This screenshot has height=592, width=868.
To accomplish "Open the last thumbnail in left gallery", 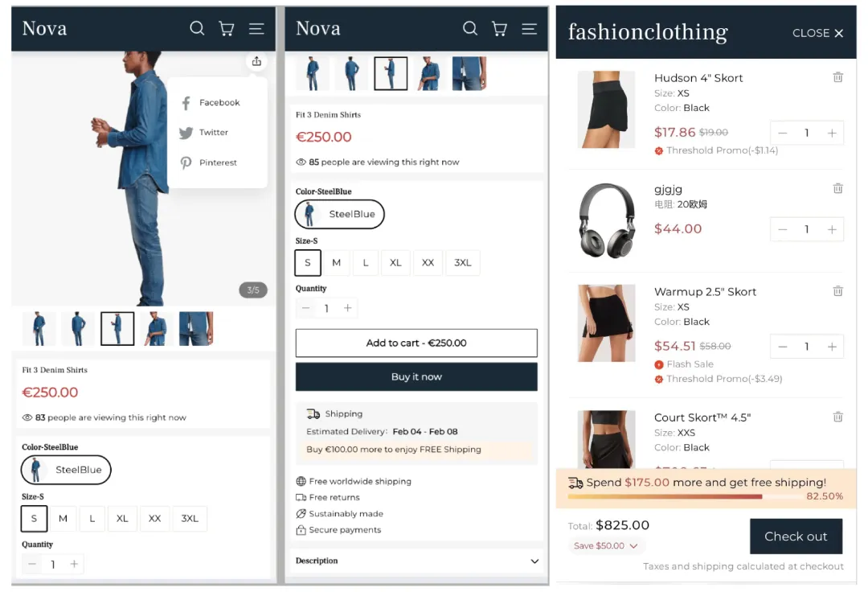I will [x=196, y=328].
